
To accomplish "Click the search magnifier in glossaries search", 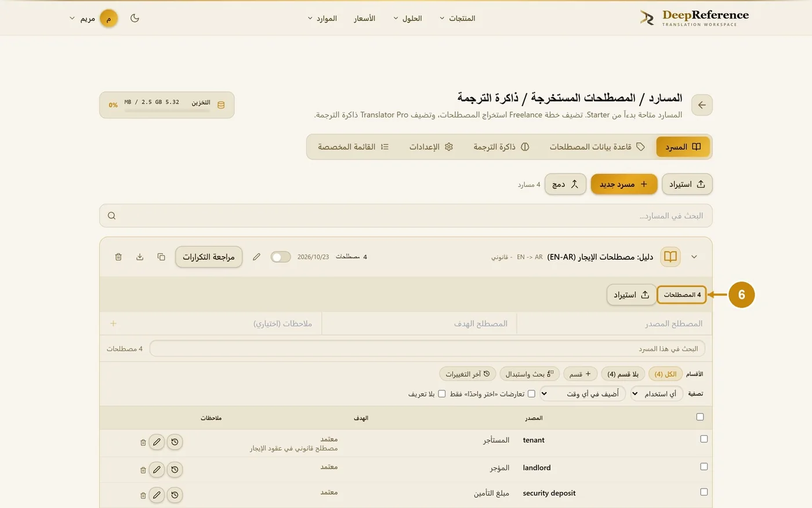I will tap(111, 215).
